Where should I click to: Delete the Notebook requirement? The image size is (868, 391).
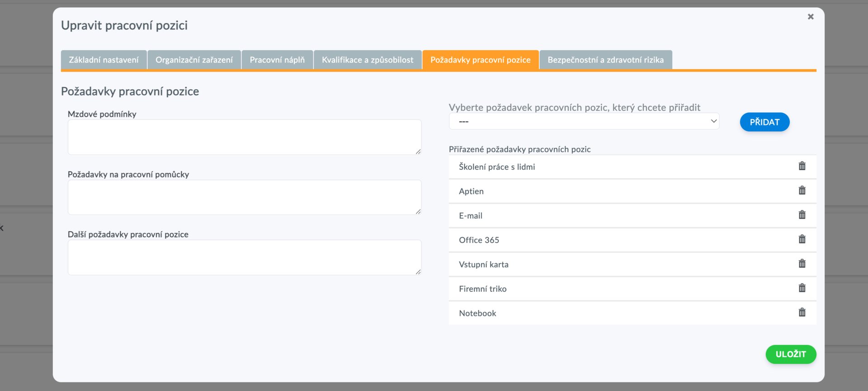pyautogui.click(x=802, y=313)
